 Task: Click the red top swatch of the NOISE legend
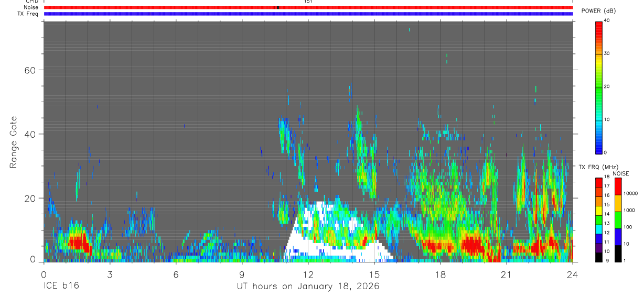618,186
